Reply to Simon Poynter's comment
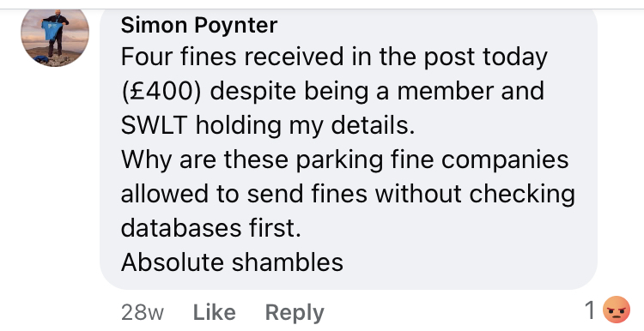644x331 pixels. coord(295,313)
